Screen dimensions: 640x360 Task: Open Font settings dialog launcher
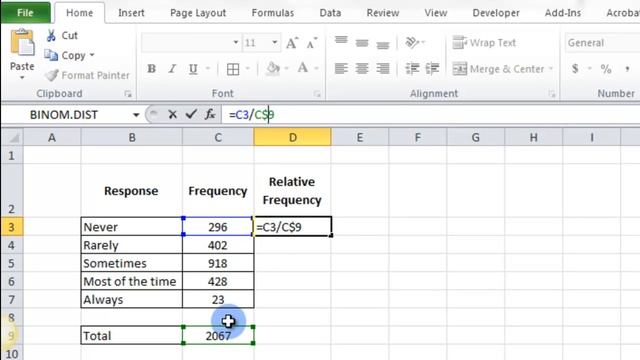point(317,94)
